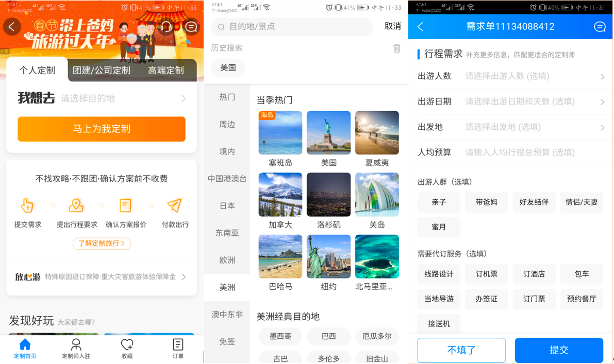Click the blue 提交 submit button
614x364 pixels.
pos(558,350)
